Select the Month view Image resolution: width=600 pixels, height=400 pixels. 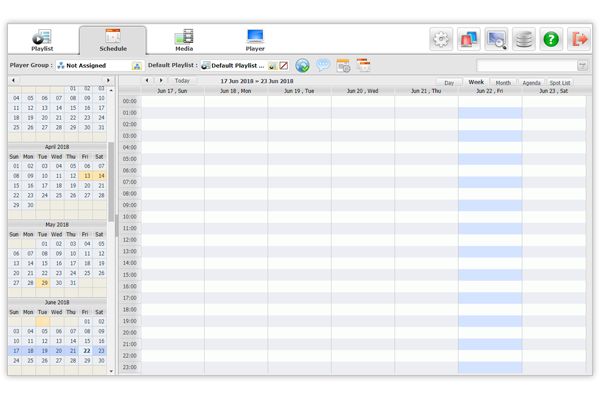pos(503,82)
